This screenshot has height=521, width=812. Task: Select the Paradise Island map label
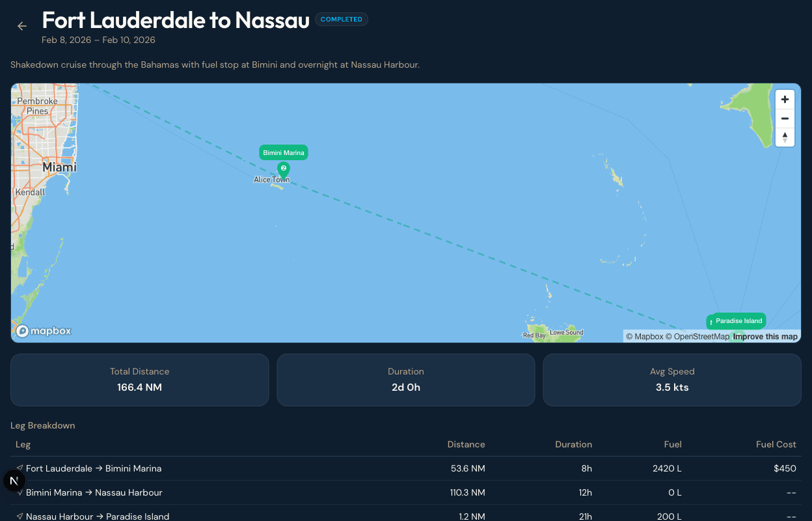click(738, 320)
